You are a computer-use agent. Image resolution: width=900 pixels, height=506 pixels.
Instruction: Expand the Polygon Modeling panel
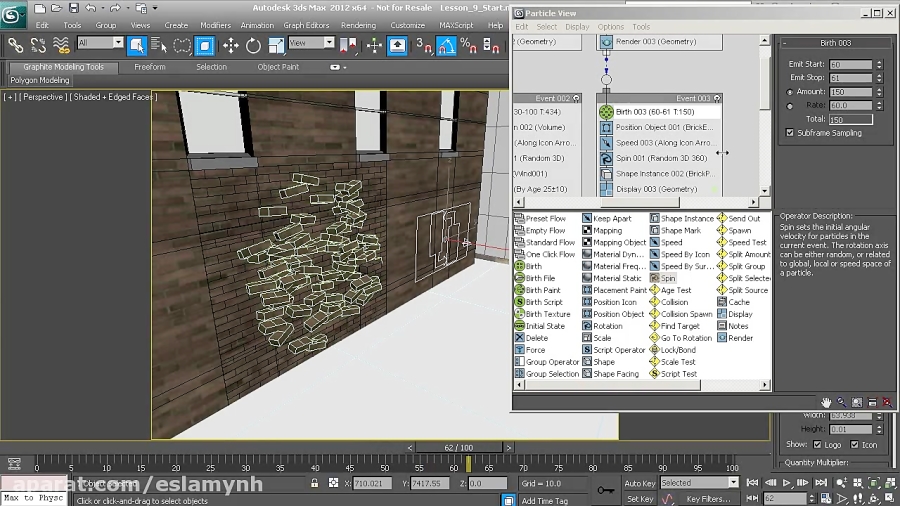click(40, 80)
